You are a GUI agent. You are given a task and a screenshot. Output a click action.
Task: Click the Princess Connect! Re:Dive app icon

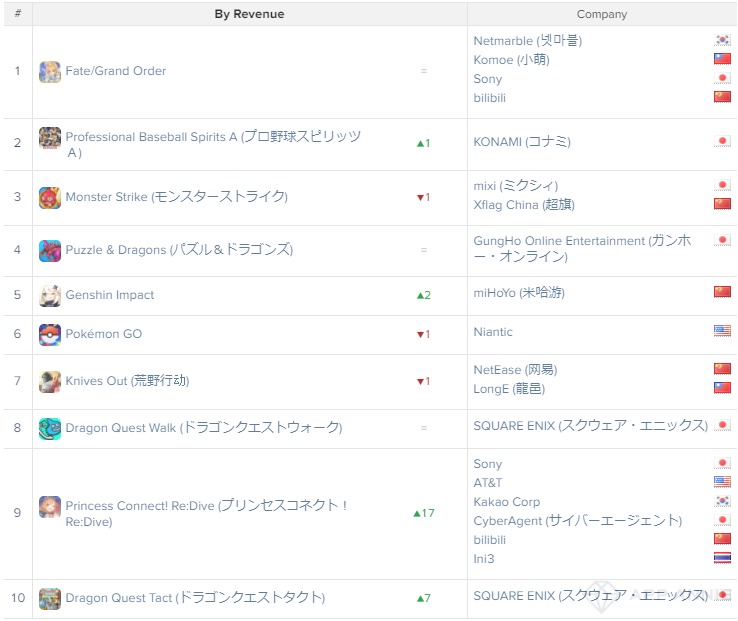(x=49, y=507)
